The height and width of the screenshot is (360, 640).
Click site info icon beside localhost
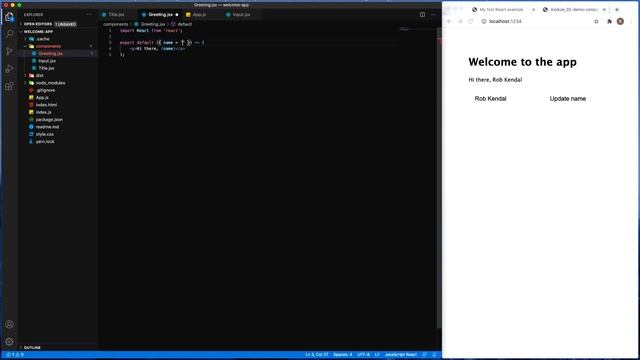point(484,21)
